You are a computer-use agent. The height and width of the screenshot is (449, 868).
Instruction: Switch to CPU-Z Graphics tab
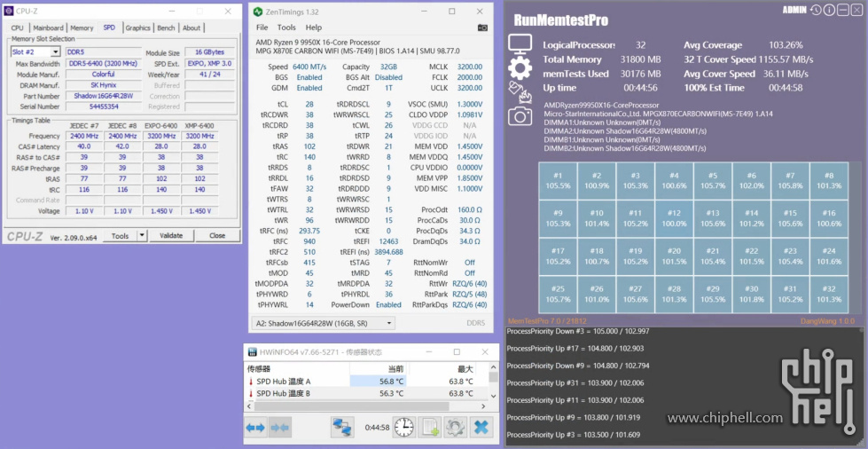[x=137, y=28]
